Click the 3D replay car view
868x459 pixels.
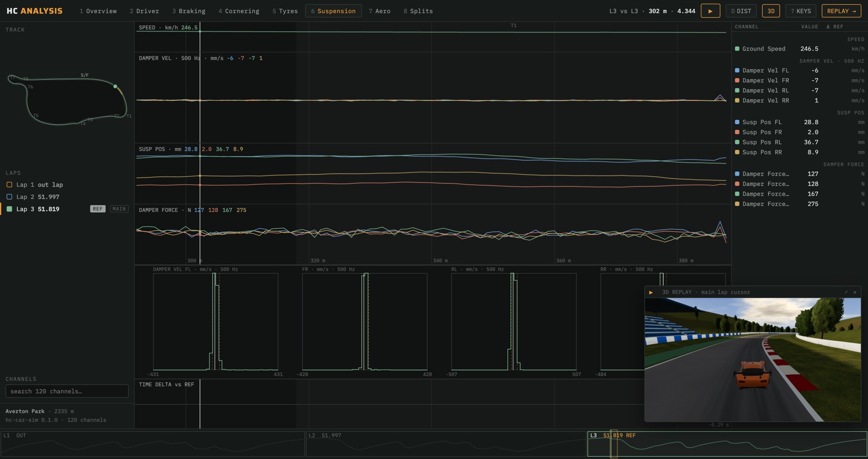click(752, 359)
